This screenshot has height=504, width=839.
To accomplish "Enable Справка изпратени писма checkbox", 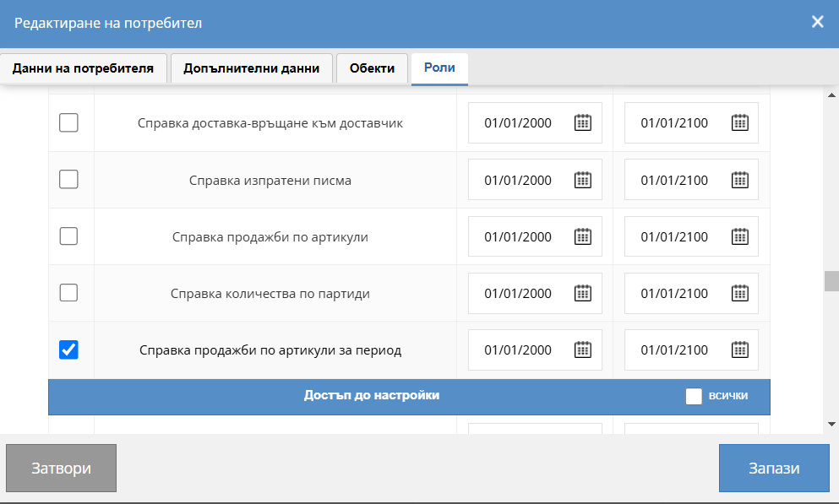I will click(x=68, y=180).
